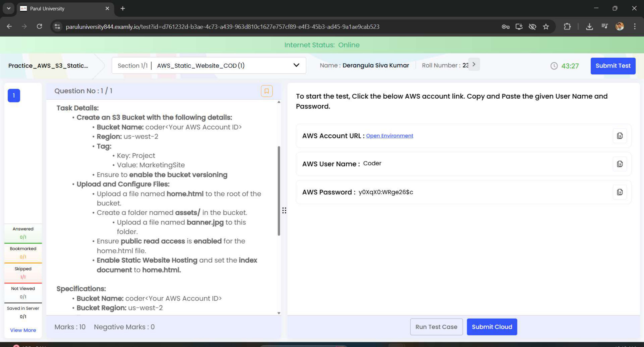View site information icon in address bar

[57, 27]
